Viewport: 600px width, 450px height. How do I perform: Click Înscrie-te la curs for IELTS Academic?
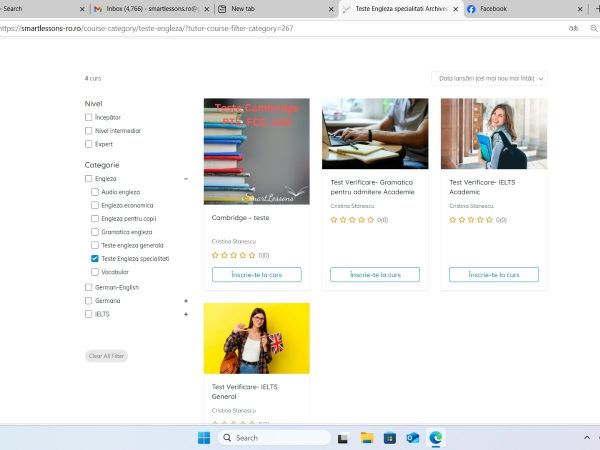pyautogui.click(x=493, y=274)
